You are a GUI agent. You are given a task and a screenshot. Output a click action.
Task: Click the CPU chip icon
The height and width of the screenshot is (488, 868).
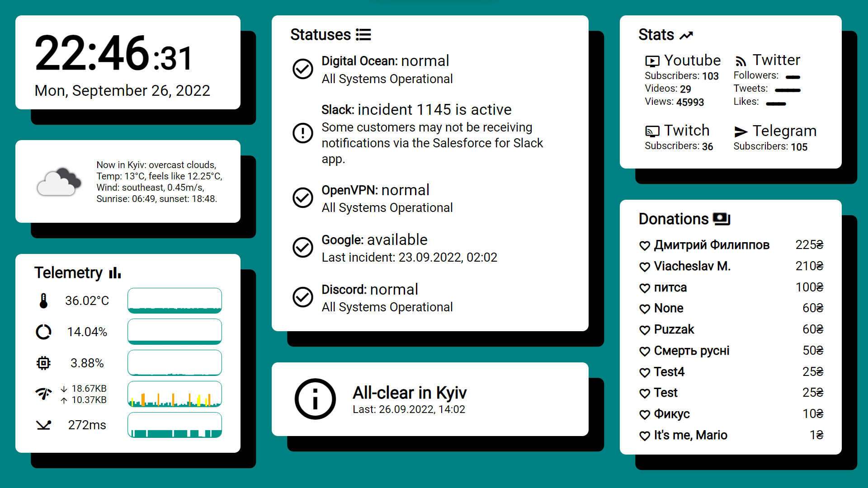tap(43, 363)
